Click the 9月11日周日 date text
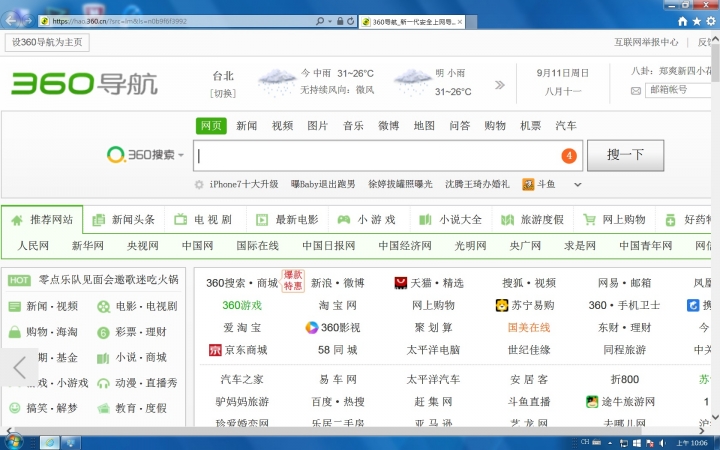Screen dimensions: 720x450 point(562,73)
